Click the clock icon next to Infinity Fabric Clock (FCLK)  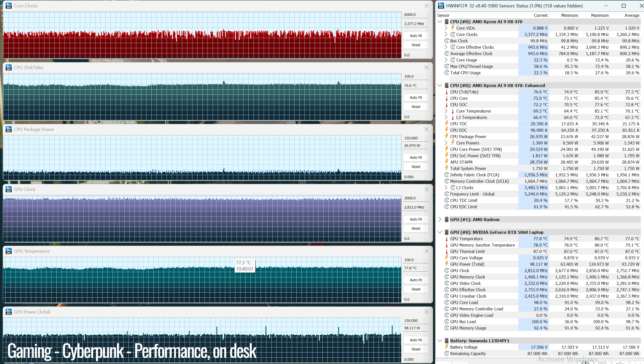447,175
